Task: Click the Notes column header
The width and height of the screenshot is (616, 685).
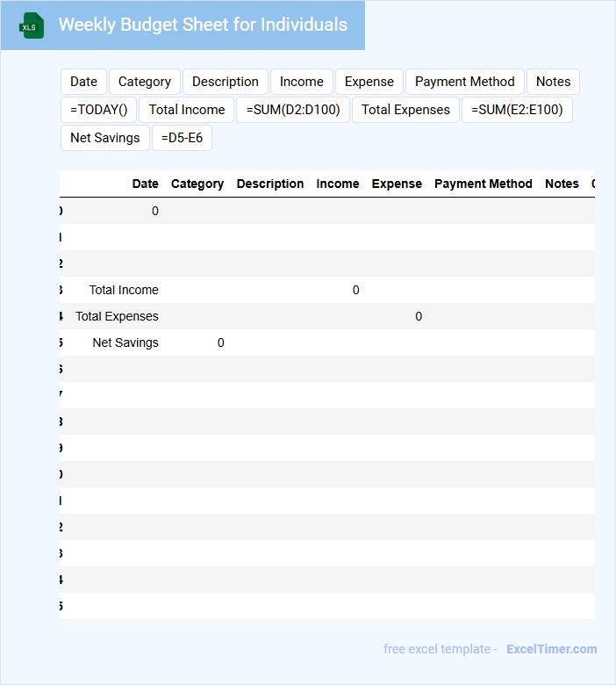Action: pyautogui.click(x=562, y=184)
